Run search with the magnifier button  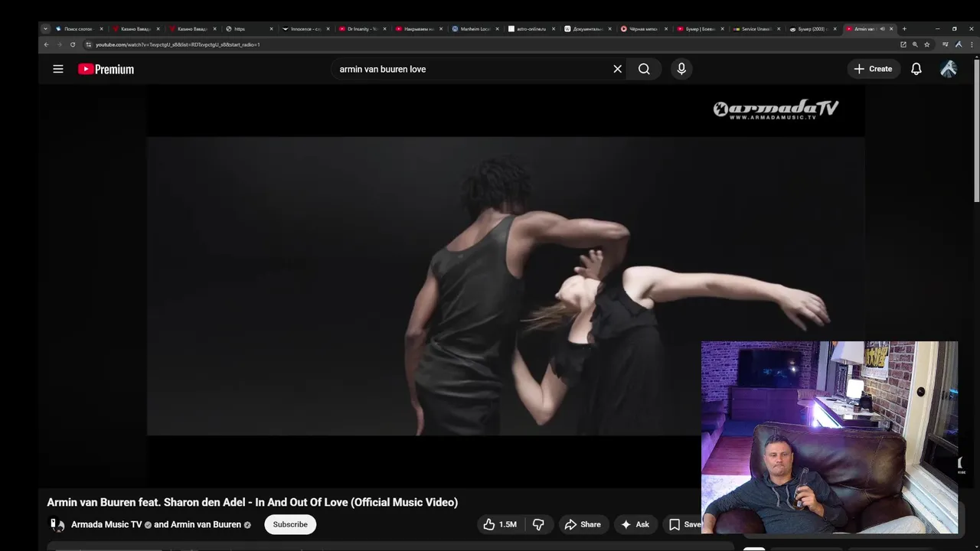tap(644, 69)
